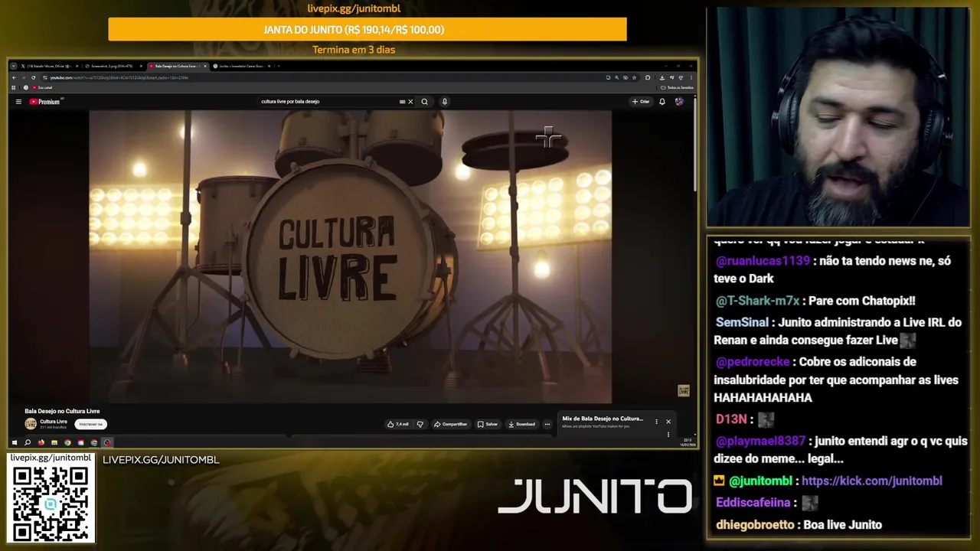The image size is (980, 551).
Task: Open the YouTube account avatar menu
Action: click(x=678, y=101)
